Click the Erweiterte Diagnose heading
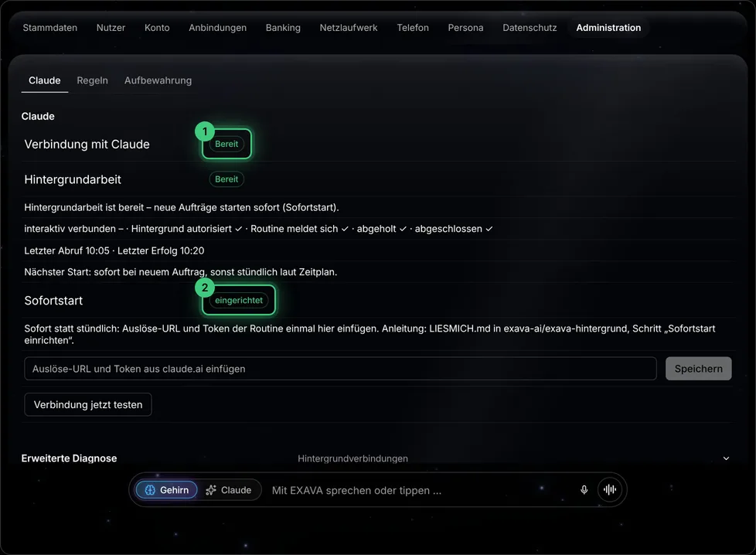The width and height of the screenshot is (756, 555). 69,458
